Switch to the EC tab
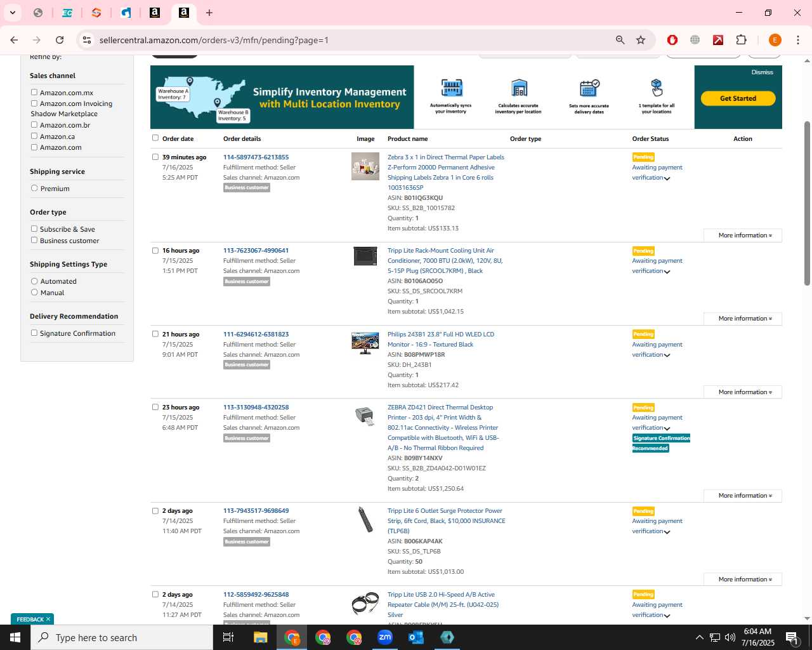 click(67, 13)
